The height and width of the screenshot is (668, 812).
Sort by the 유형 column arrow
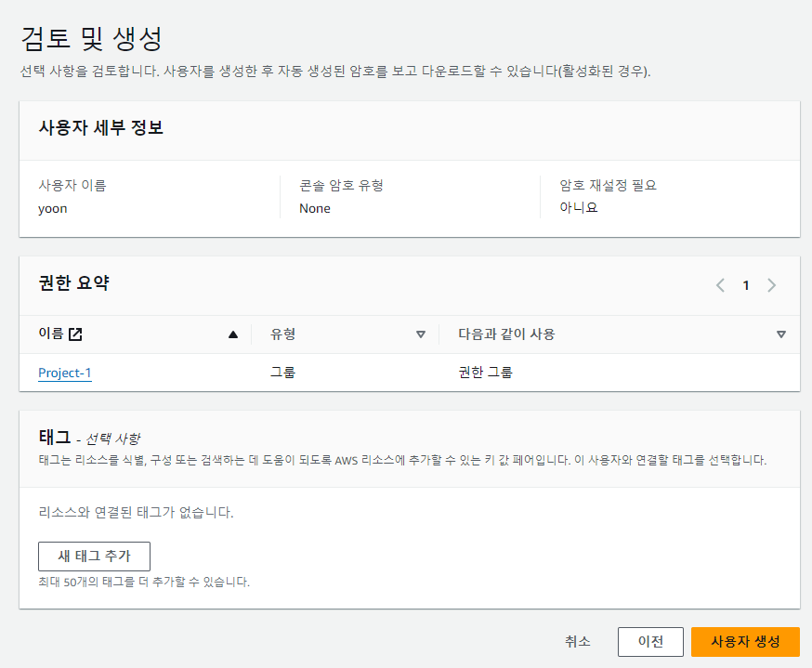[421, 334]
